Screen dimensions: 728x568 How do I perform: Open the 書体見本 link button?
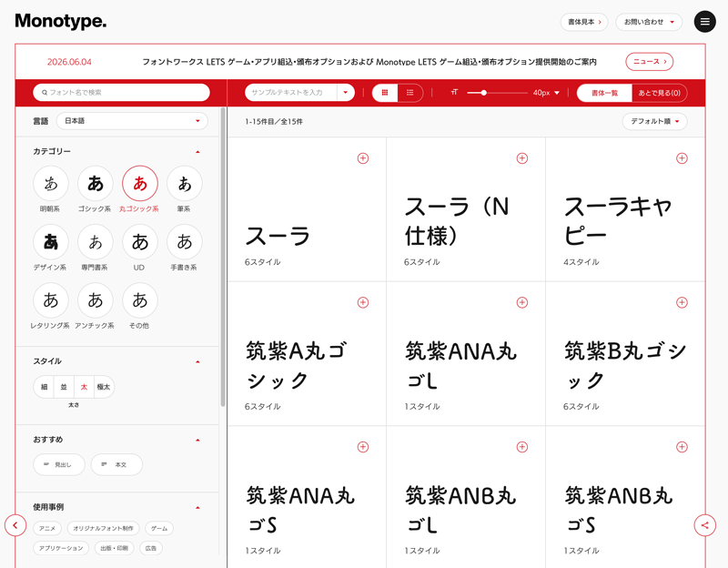(x=584, y=22)
